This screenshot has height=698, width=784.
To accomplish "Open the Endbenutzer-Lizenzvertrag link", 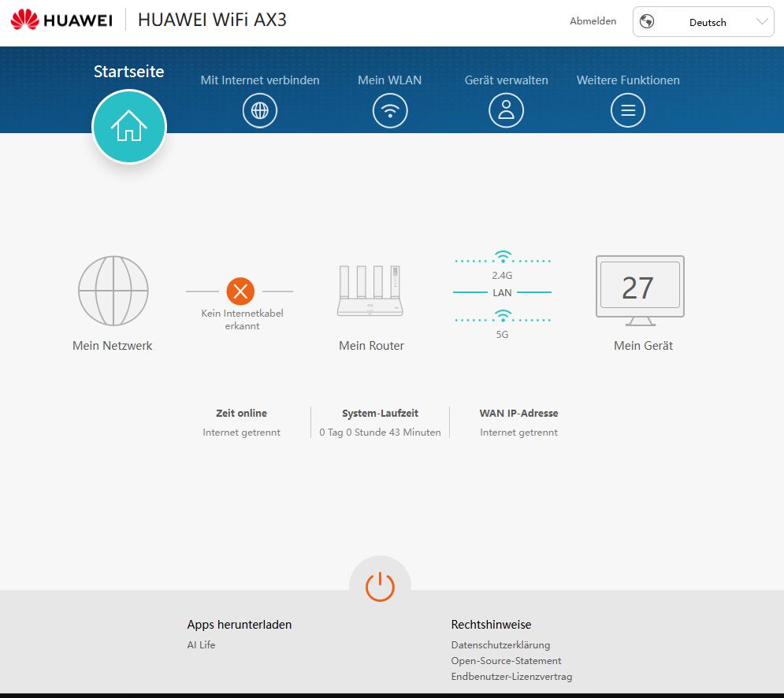I will (x=511, y=677).
